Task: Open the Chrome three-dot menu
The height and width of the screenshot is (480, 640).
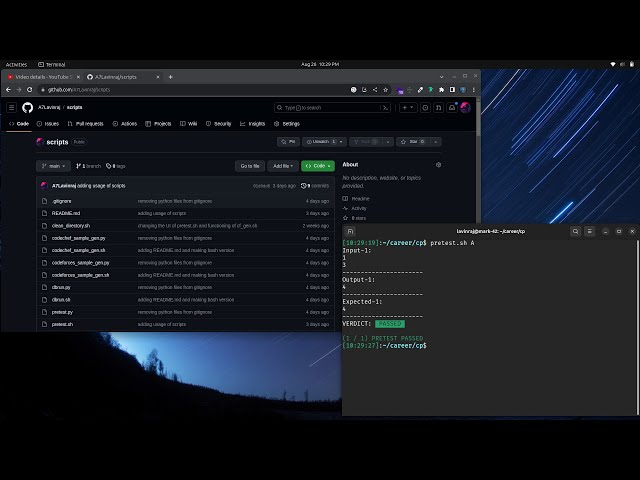Action: click(473, 90)
